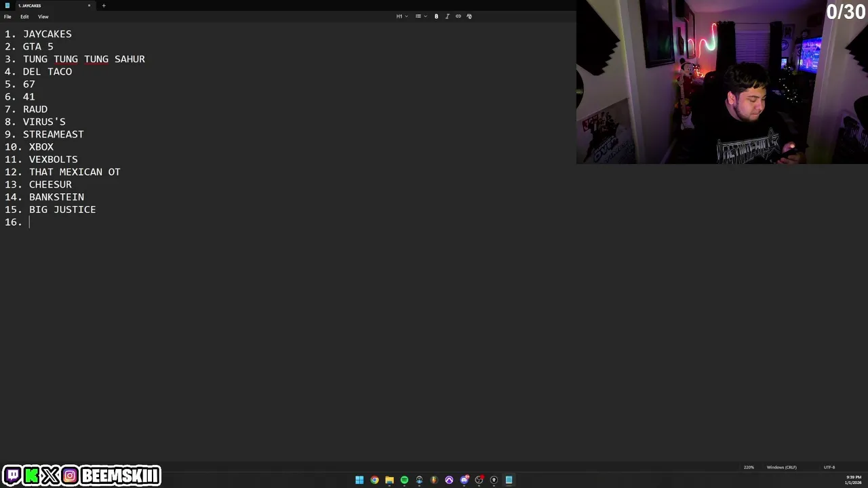Screen dimensions: 868x488
Task: Open File Explorer from the taskbar
Action: (389, 480)
